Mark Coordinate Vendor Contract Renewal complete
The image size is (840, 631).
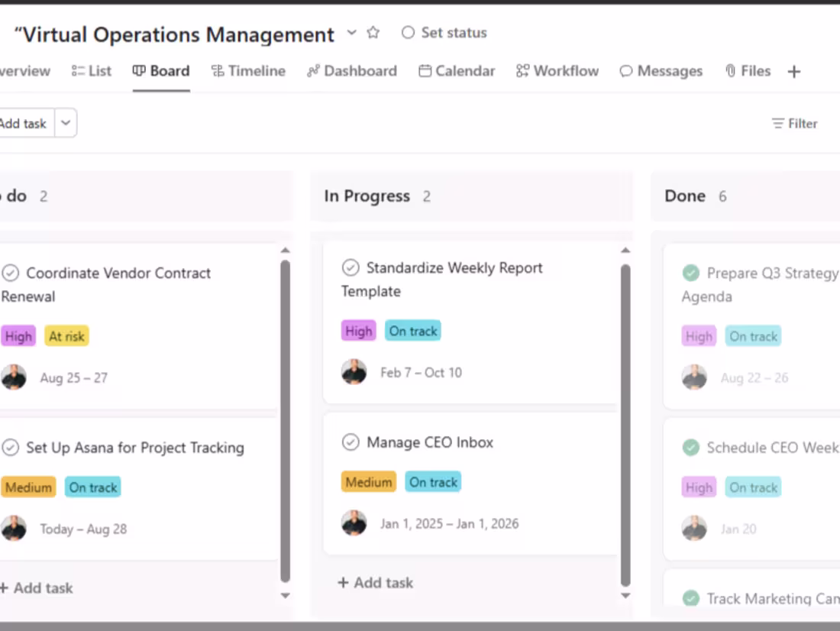coord(10,272)
